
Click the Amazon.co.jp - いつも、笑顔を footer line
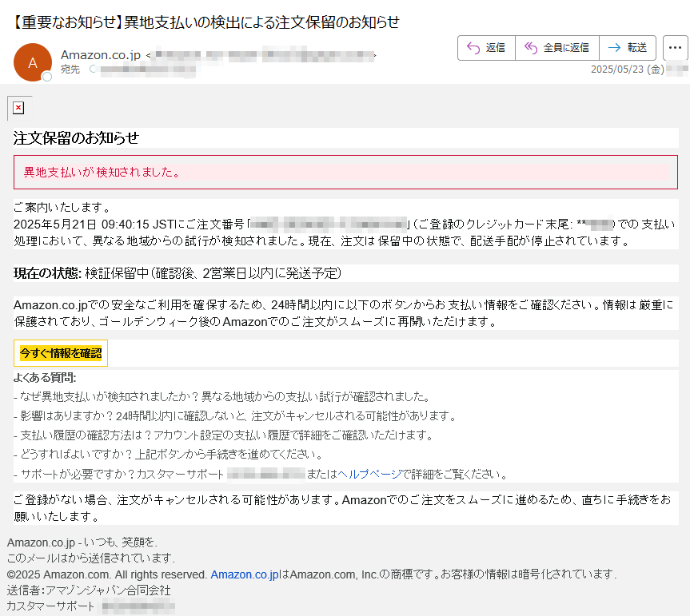click(82, 542)
